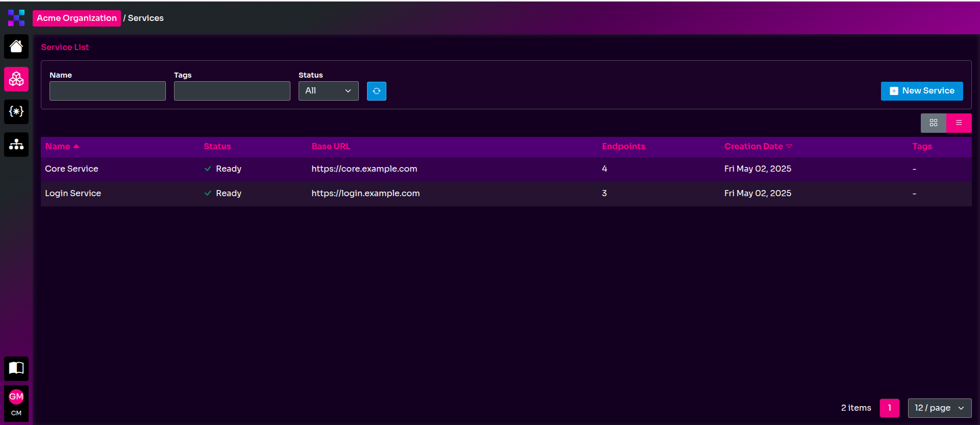Go to Acme Organization breadcrumb
The width and height of the screenshot is (980, 425).
point(77,18)
